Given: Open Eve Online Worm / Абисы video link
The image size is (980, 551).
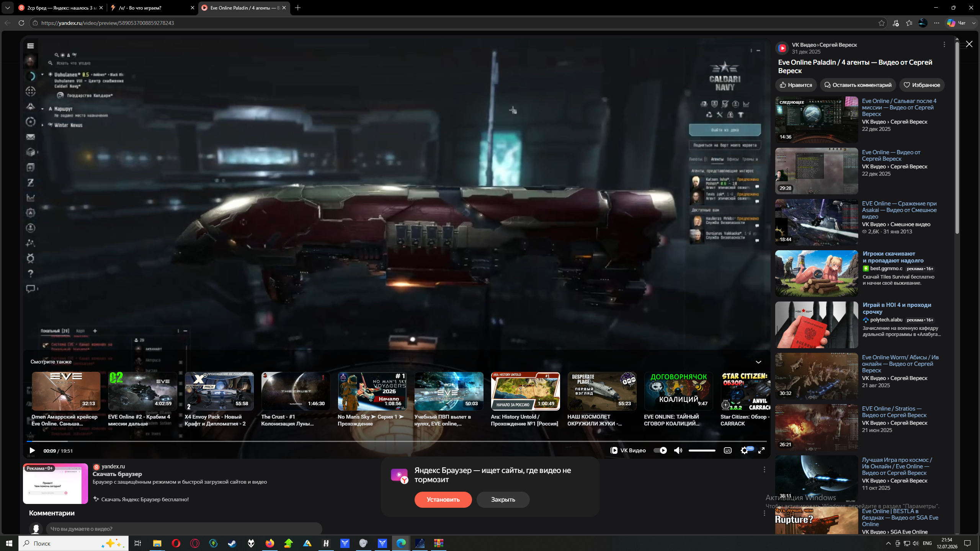Looking at the screenshot, I should click(900, 364).
